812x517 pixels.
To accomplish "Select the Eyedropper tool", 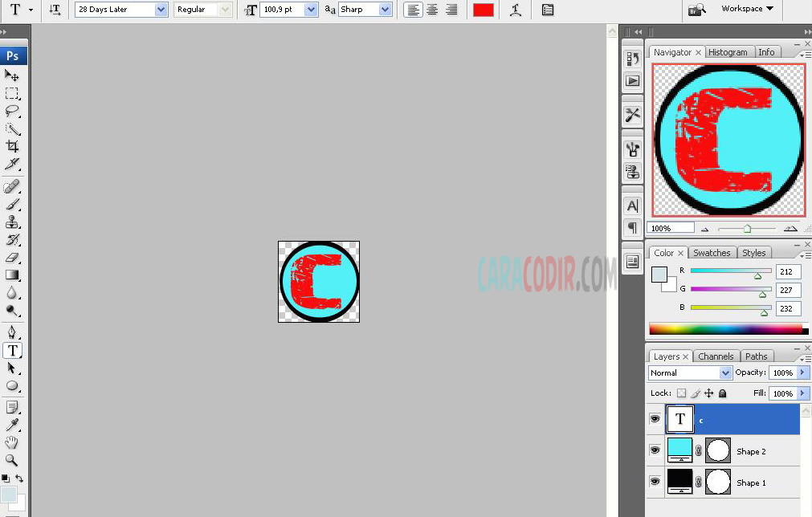I will click(11, 425).
